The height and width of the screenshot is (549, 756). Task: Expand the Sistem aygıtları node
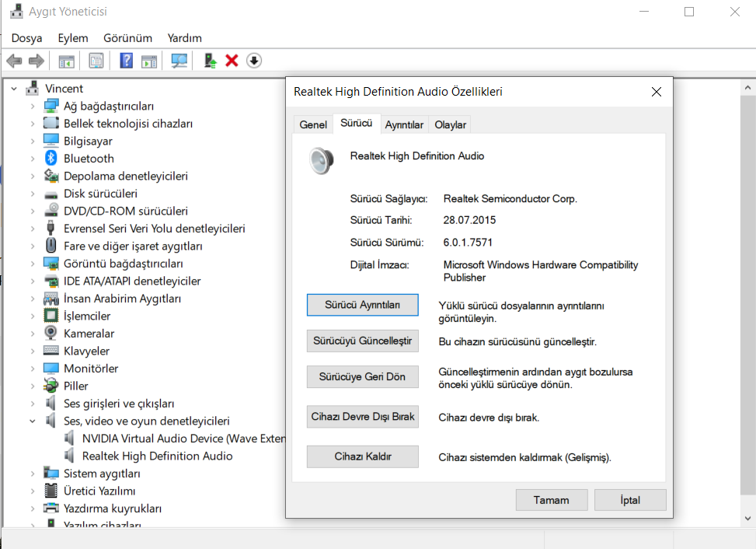click(x=33, y=474)
